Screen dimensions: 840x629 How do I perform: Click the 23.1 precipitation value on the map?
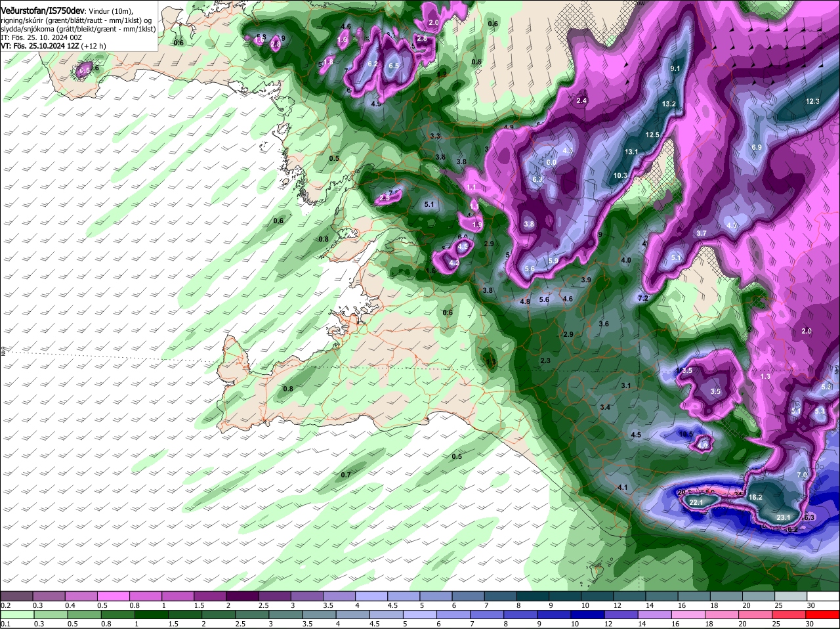(x=783, y=518)
